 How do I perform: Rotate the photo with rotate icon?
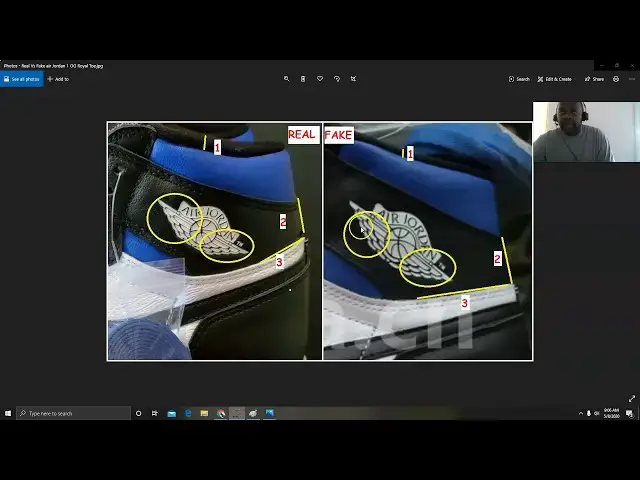tap(337, 79)
